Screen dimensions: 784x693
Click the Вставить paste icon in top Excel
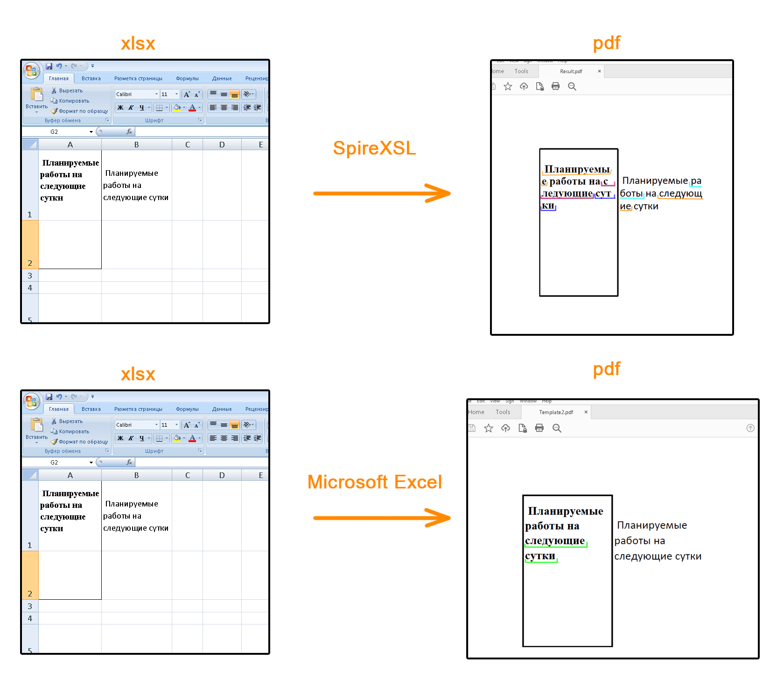[36, 94]
